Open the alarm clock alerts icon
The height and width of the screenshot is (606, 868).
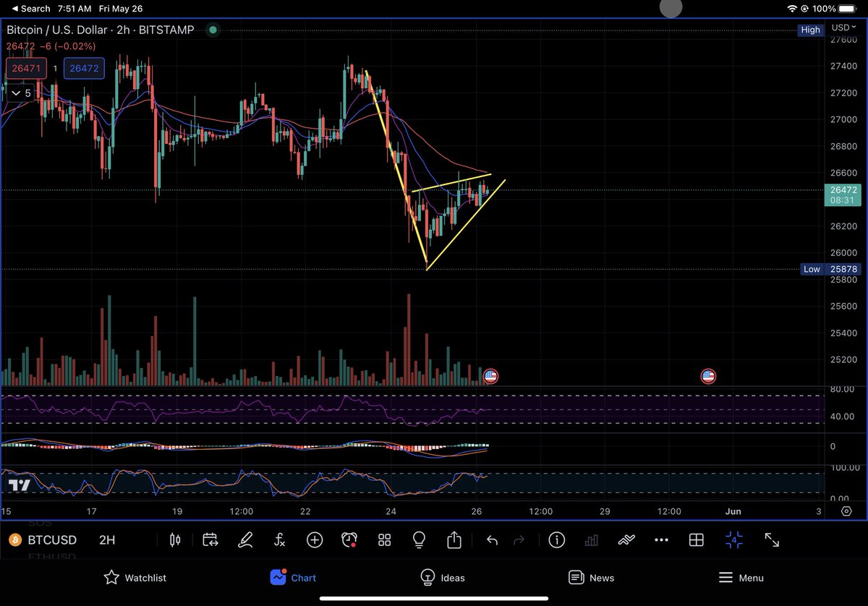coord(349,539)
